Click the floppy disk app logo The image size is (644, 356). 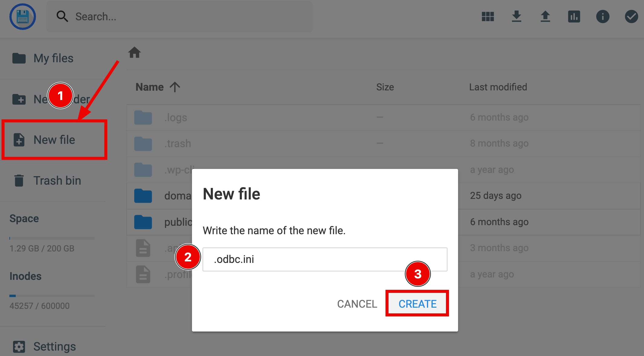(23, 17)
